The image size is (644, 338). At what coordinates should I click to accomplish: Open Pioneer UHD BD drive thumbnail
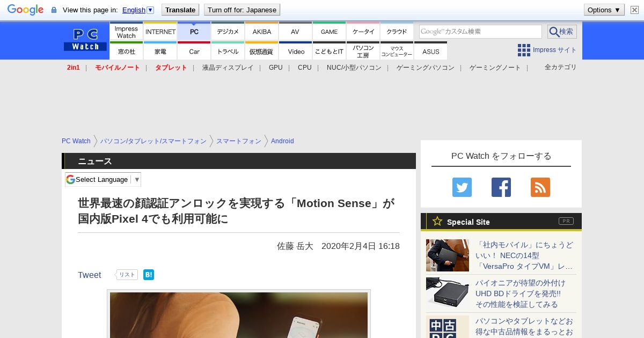448,293
